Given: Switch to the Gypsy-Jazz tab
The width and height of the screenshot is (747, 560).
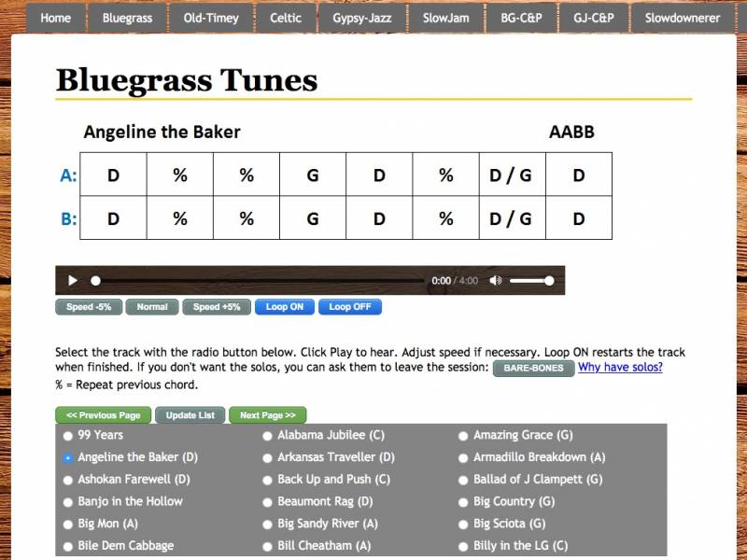Looking at the screenshot, I should click(362, 18).
